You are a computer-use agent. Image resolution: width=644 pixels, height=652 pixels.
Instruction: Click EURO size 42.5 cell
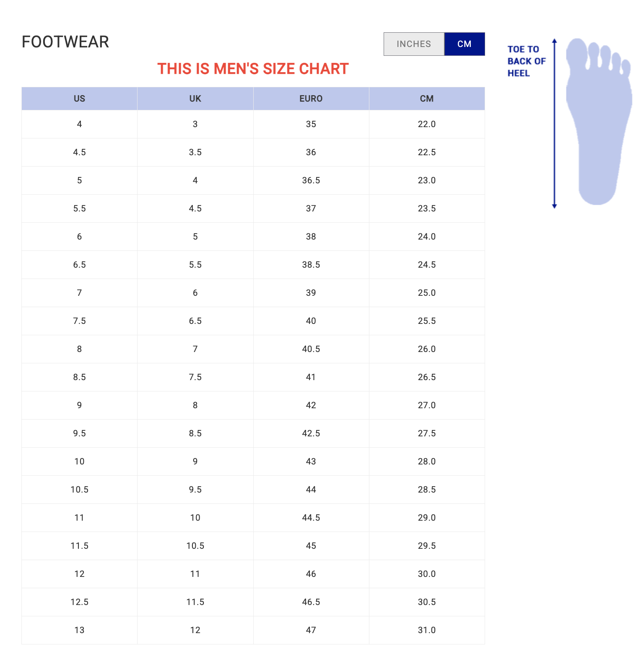[x=311, y=433]
